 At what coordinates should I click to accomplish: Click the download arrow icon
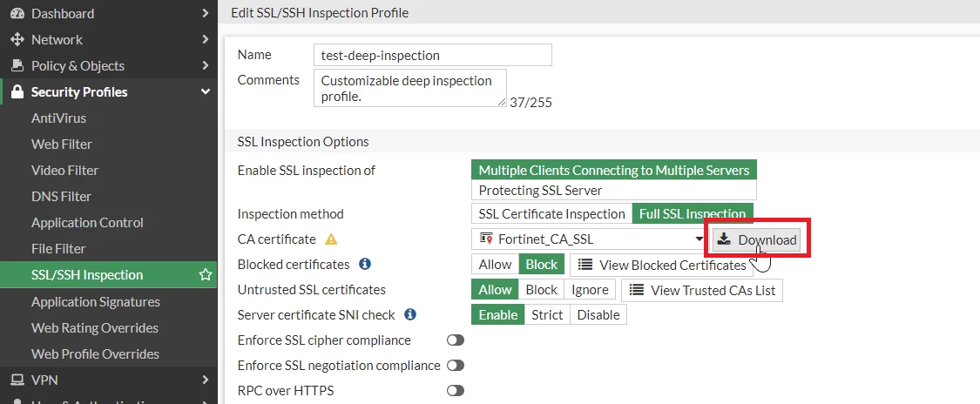click(x=724, y=239)
